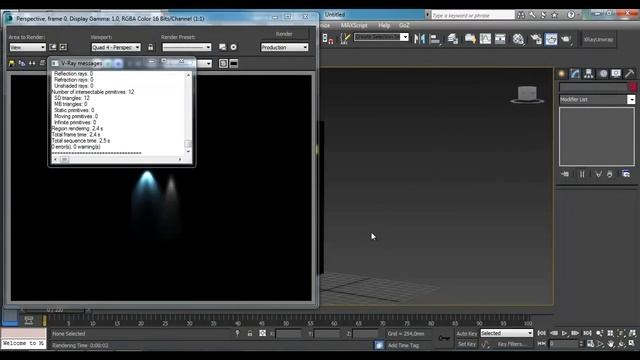Open the Render Preset dropdown
640x360 pixels.
point(187,47)
